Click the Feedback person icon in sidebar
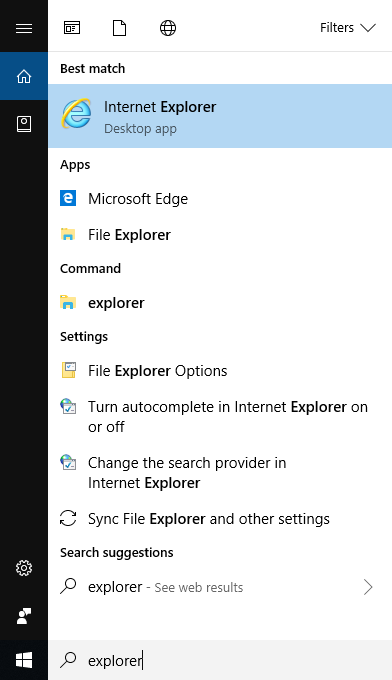The height and width of the screenshot is (680, 392). [x=24, y=616]
